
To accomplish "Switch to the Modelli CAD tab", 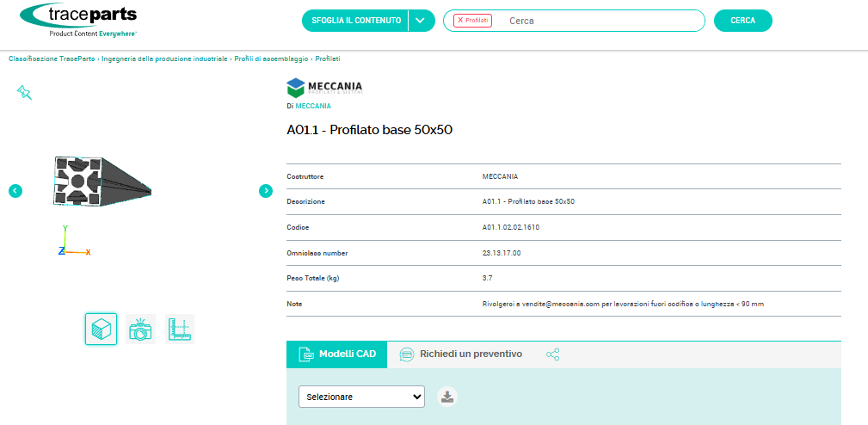I will (x=336, y=354).
